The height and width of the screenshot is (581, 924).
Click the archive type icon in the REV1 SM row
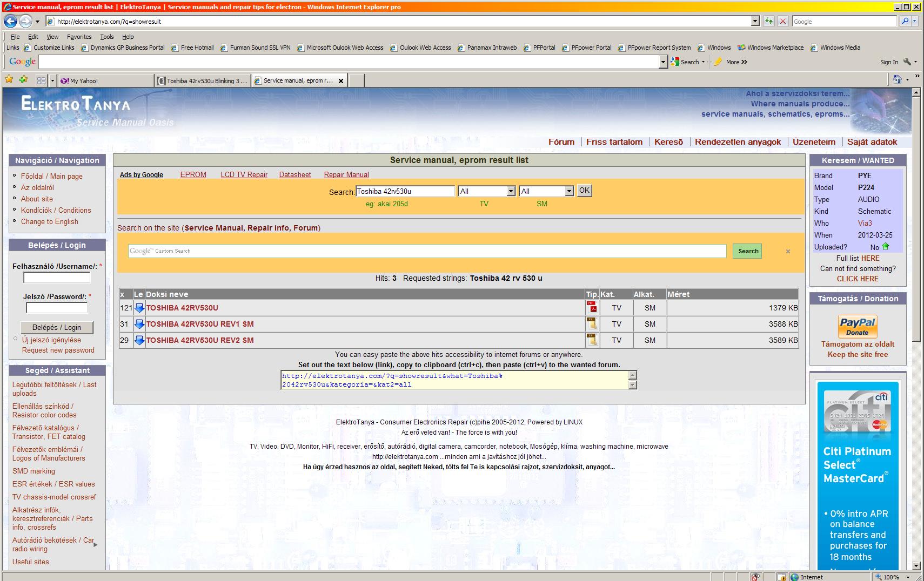[x=592, y=324]
